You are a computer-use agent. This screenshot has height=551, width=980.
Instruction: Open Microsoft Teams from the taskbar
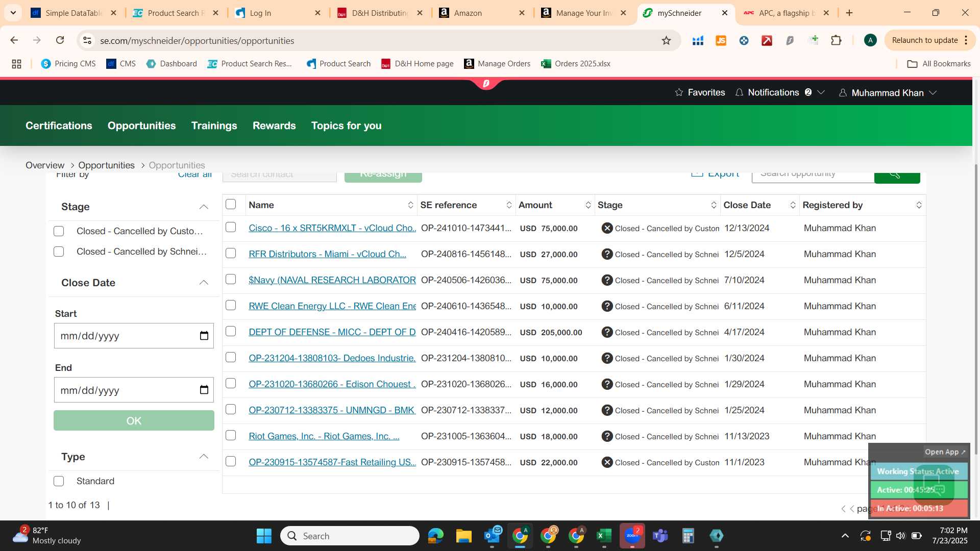pyautogui.click(x=660, y=536)
